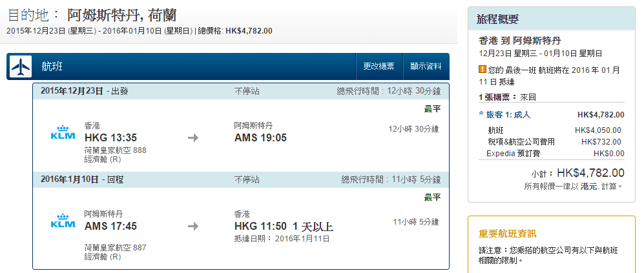Click the airplane icon in the 航班 header
Screen dimensions: 644x273
pos(21,66)
